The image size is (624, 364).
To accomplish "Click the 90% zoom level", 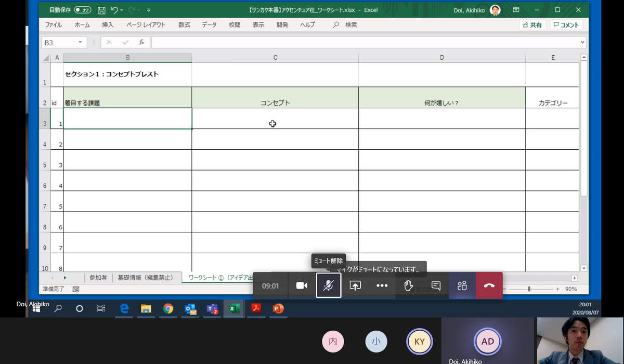I will tap(571, 289).
